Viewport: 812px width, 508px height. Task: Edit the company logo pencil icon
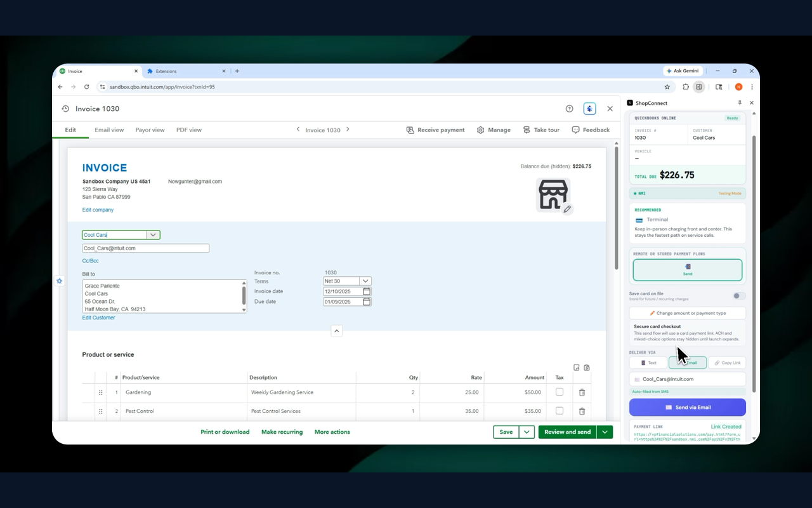(x=567, y=208)
